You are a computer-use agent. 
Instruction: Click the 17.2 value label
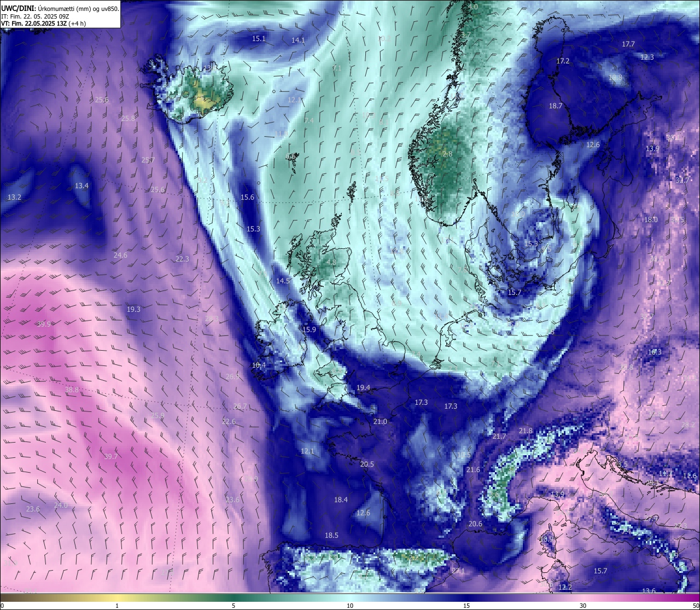pos(563,61)
